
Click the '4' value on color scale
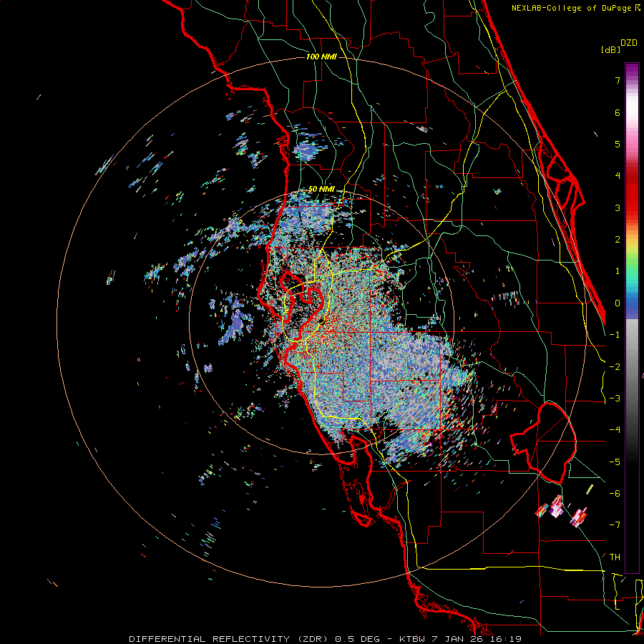click(x=618, y=176)
